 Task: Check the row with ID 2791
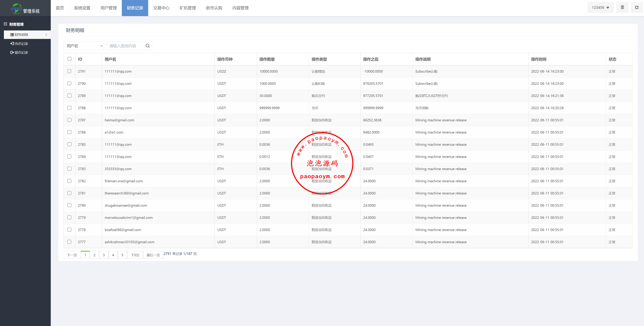69,71
